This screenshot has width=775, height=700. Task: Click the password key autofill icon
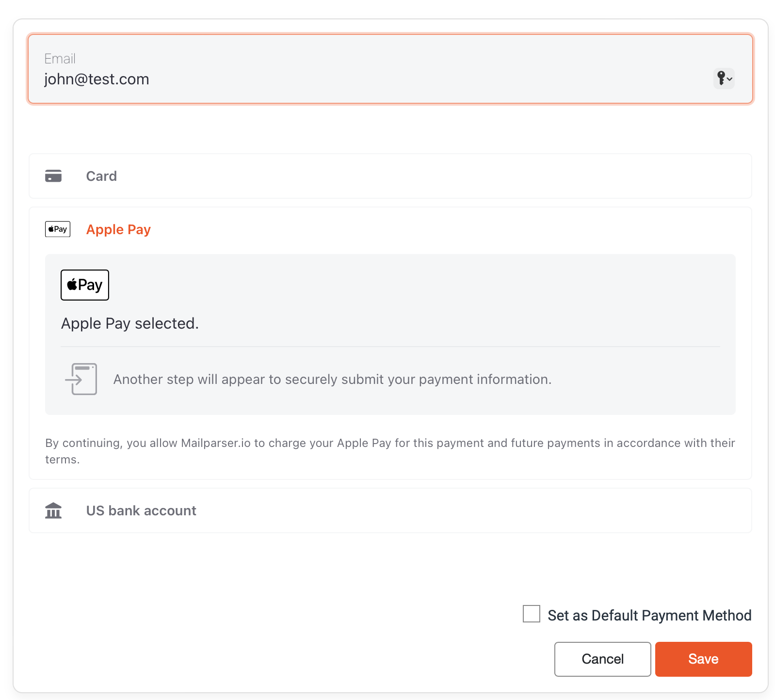pyautogui.click(x=724, y=79)
